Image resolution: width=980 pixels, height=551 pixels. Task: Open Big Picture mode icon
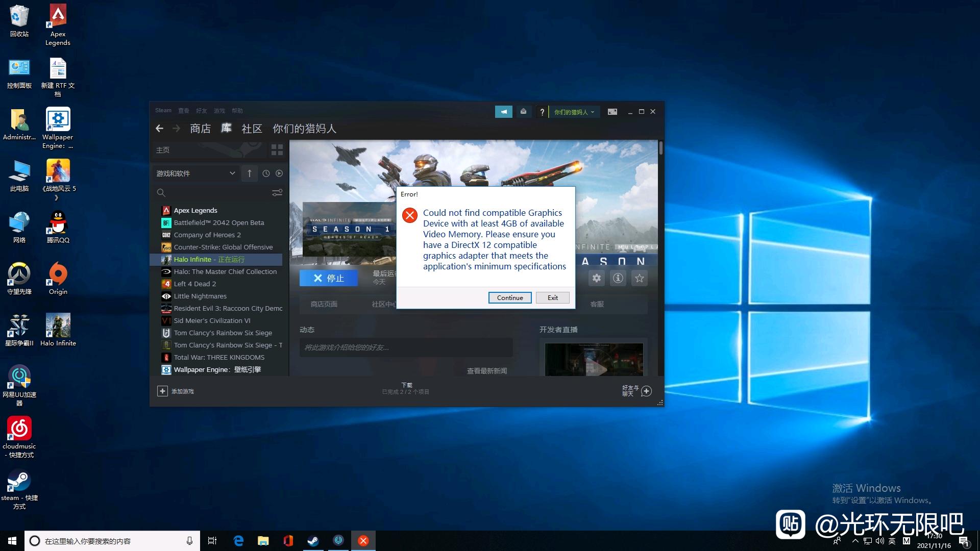click(x=612, y=112)
